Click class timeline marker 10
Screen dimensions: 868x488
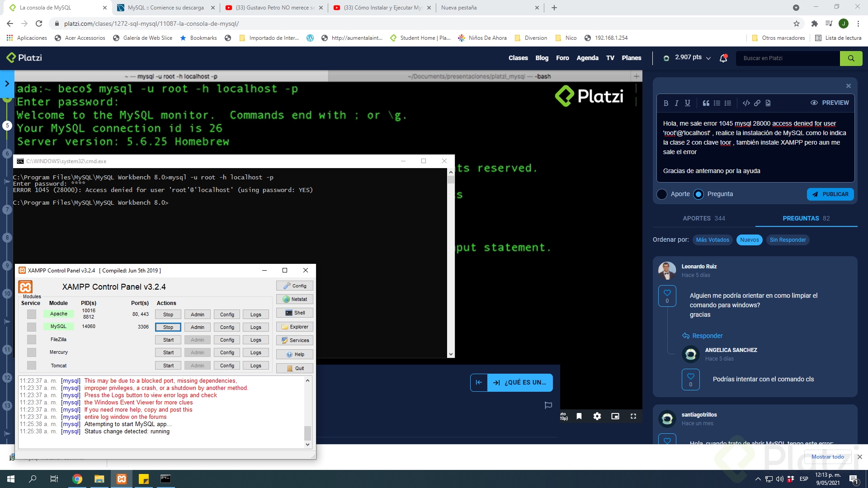click(7, 294)
